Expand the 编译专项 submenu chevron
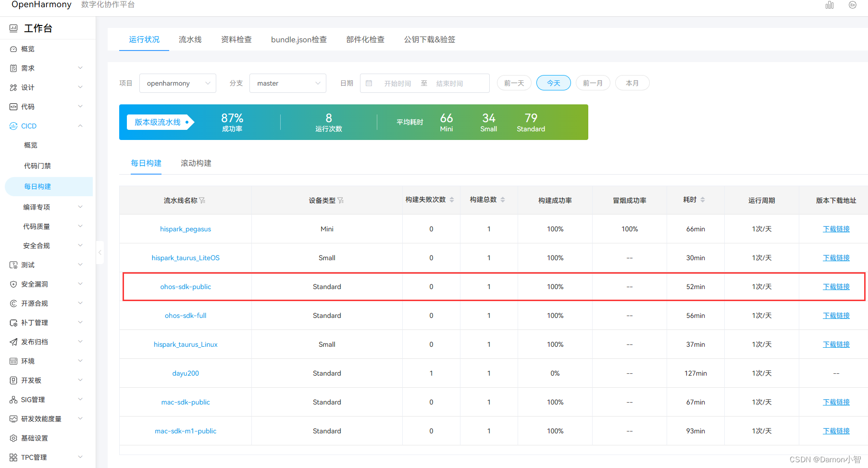The height and width of the screenshot is (468, 868). (80, 207)
